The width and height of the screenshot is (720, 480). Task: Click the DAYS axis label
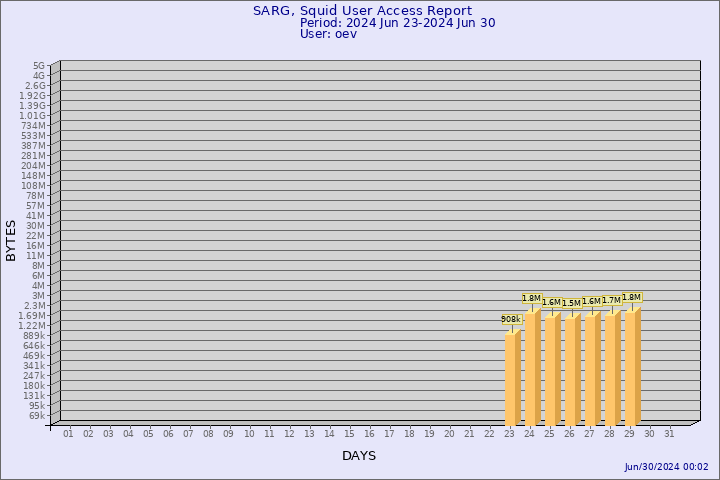(359, 456)
